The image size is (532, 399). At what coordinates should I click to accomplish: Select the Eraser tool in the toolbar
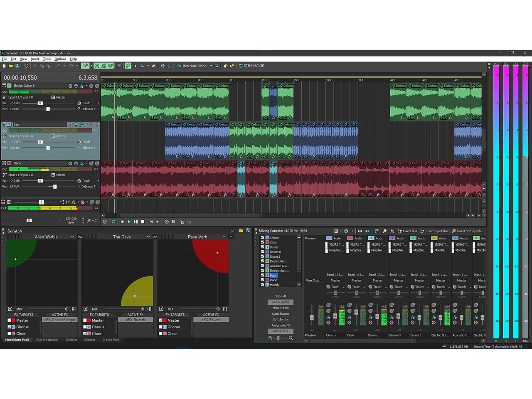tap(153, 66)
